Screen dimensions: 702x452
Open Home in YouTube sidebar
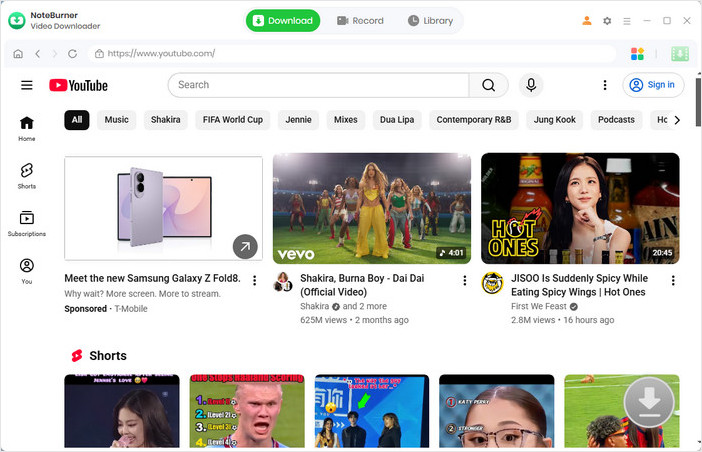27,128
